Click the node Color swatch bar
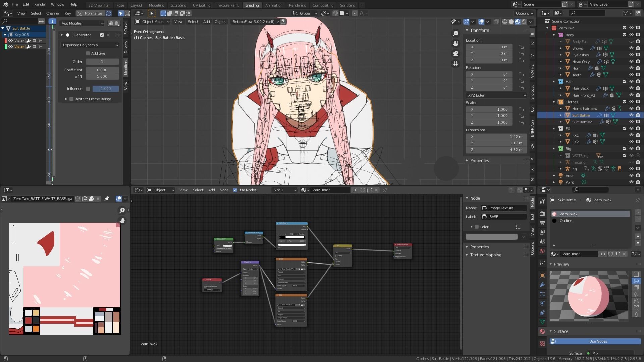This screenshot has width=644, height=362. 491,237
